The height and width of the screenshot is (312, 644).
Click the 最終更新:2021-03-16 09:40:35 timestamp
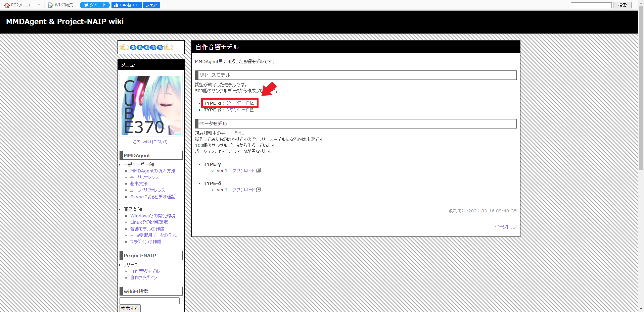point(482,211)
